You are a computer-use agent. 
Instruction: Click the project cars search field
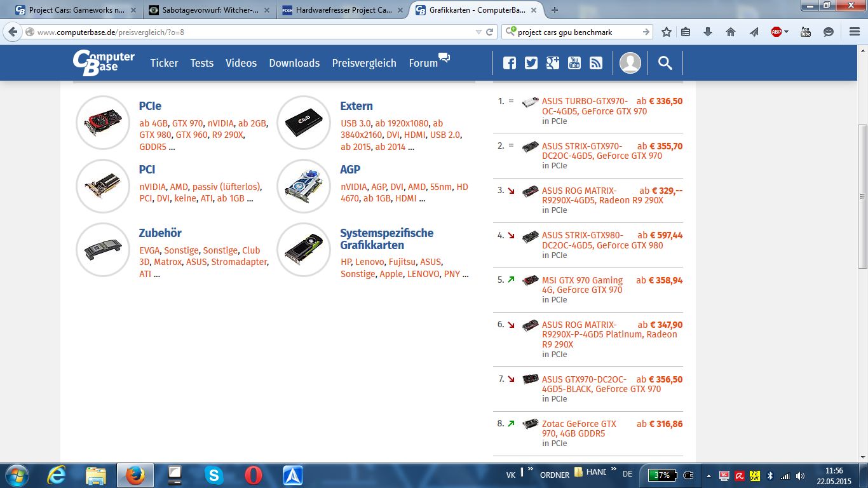tap(577, 32)
